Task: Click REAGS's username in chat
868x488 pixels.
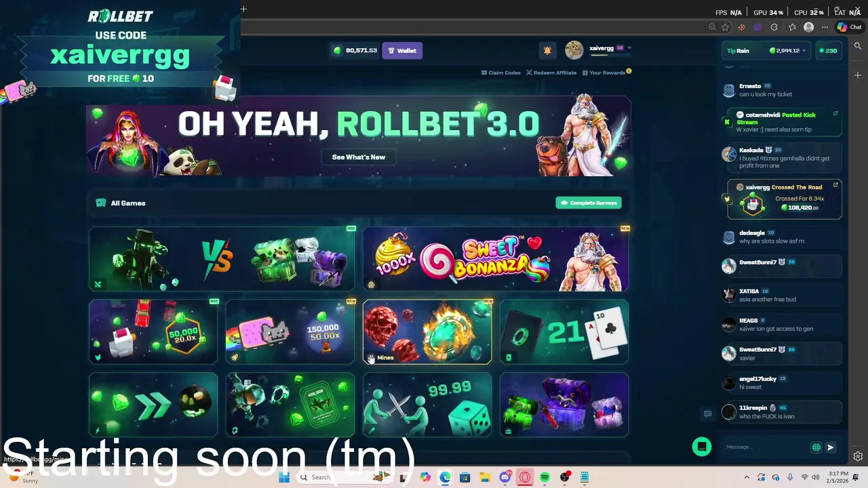Action: click(x=748, y=321)
